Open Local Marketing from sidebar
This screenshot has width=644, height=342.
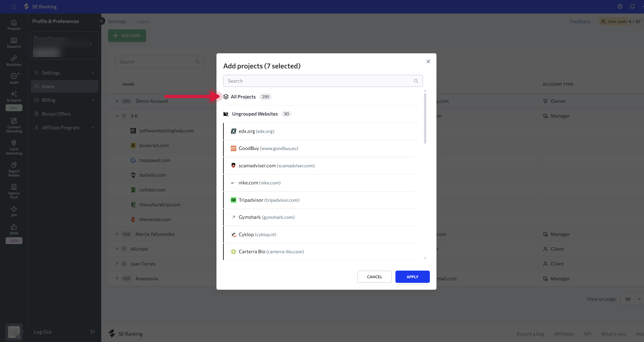coord(14,147)
